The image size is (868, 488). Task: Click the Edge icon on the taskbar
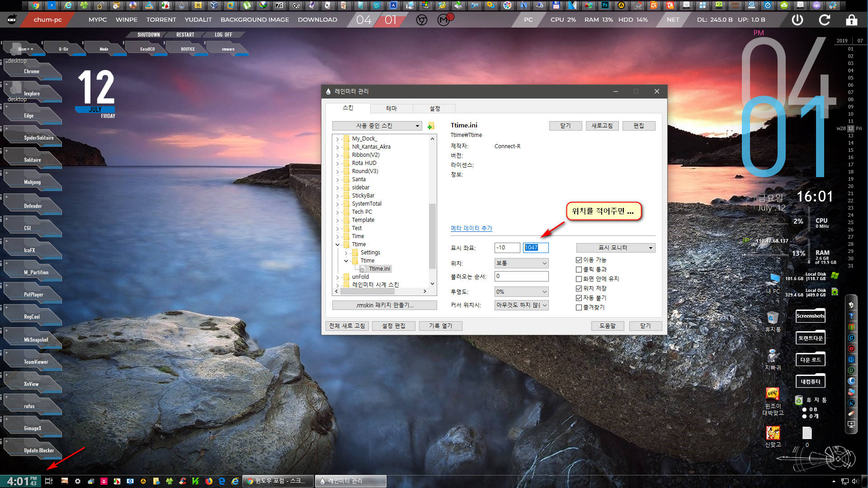222,481
